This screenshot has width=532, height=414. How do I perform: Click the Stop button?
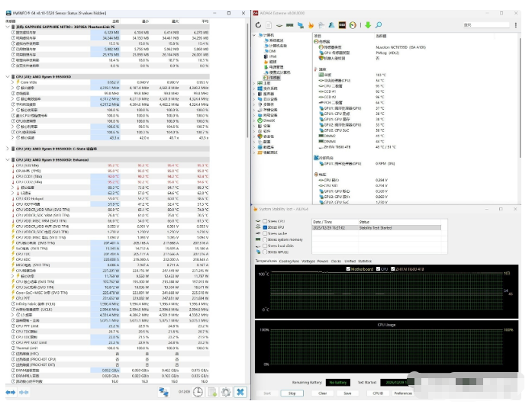[292, 393]
